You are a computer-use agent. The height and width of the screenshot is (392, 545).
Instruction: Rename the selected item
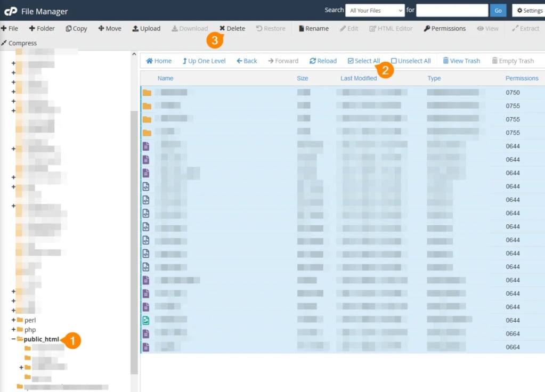pos(313,29)
